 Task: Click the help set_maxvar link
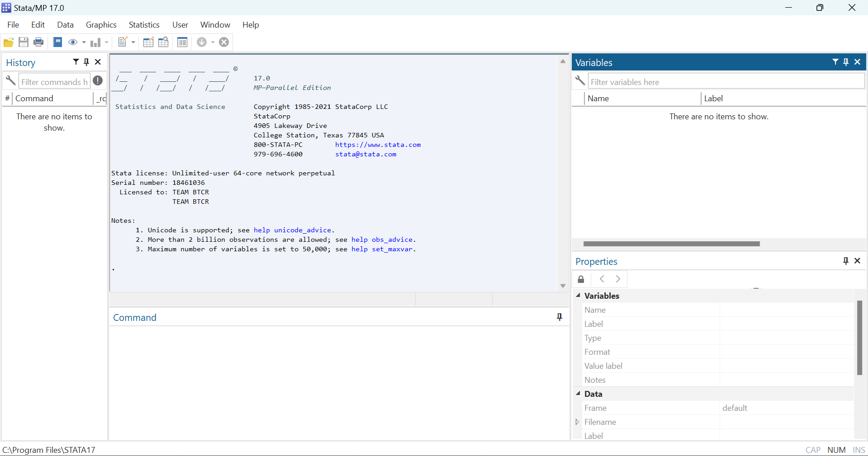[382, 249]
